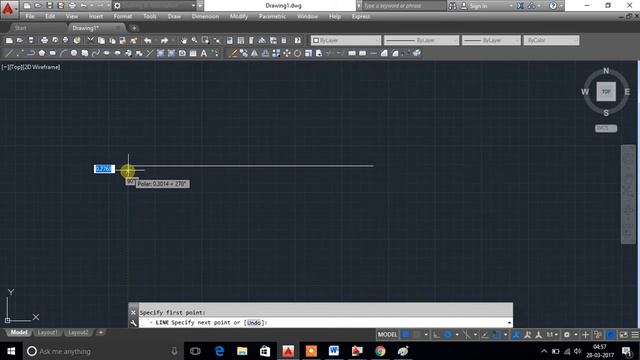
Task: Open the ByColor plot style dropdown
Action: 551,40
